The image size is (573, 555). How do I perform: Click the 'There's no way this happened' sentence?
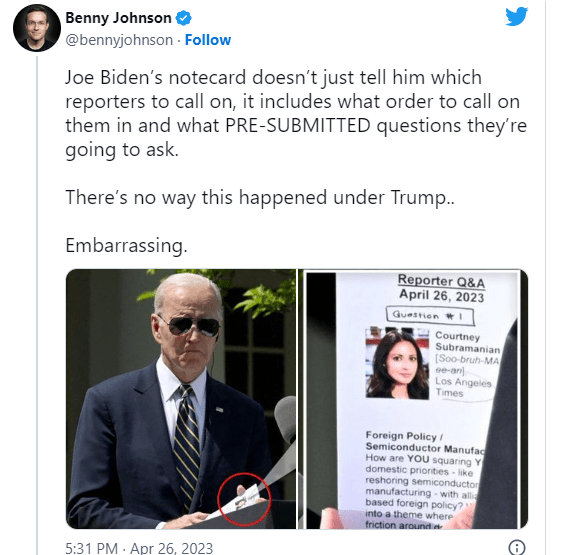[x=260, y=198]
